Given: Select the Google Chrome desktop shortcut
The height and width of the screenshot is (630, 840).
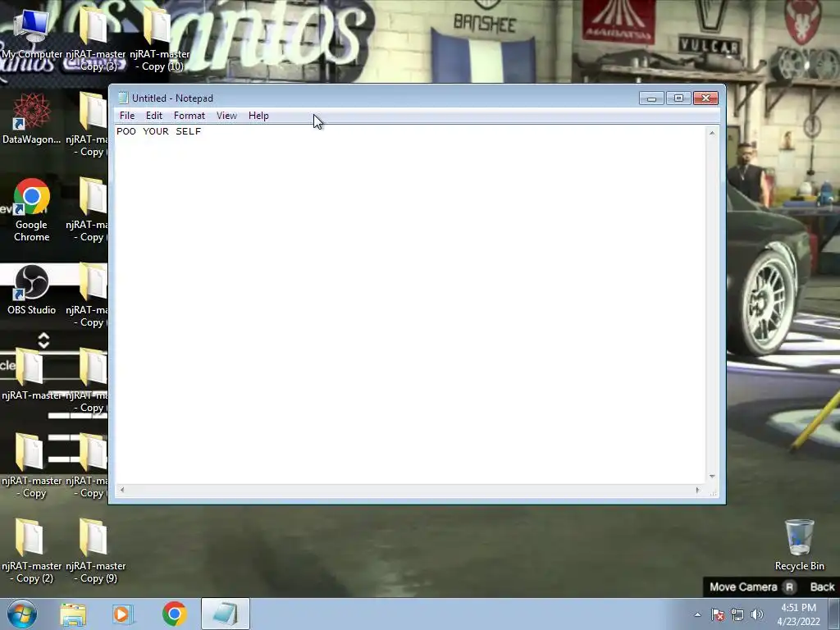Looking at the screenshot, I should (32, 210).
